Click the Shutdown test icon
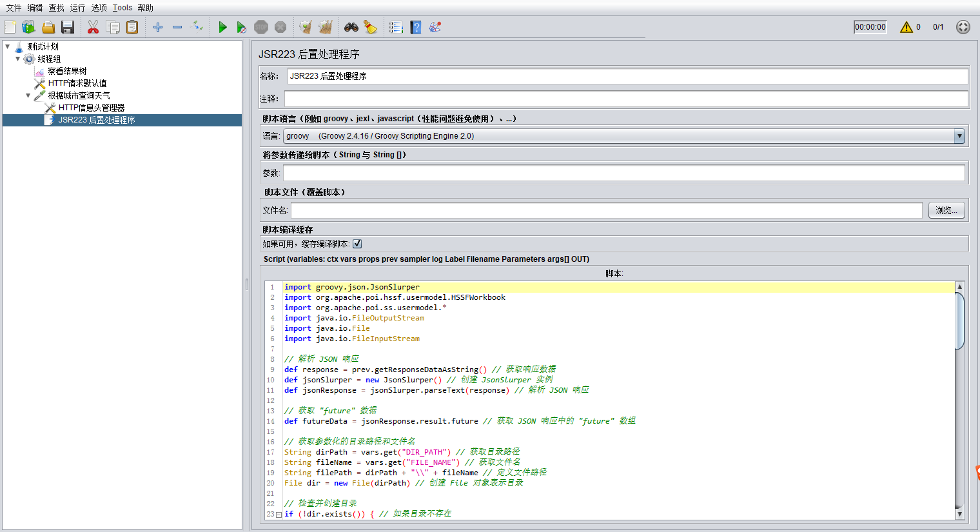The width and height of the screenshot is (980, 532). point(280,27)
